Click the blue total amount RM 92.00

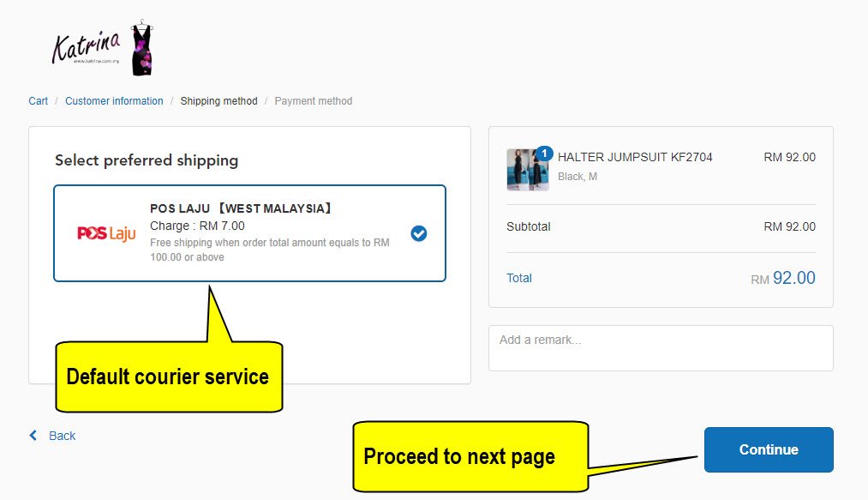793,278
